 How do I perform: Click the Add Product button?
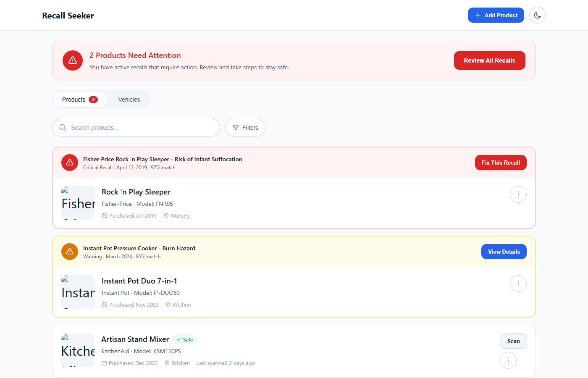(x=496, y=15)
